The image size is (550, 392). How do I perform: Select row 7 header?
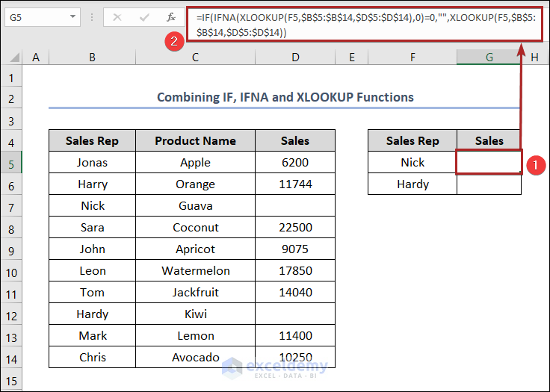11,205
